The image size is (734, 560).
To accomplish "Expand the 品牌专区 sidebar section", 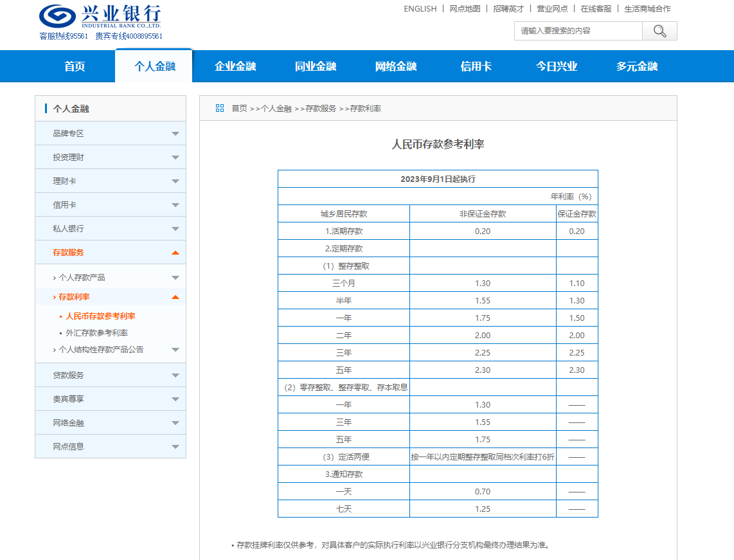I will tap(175, 134).
